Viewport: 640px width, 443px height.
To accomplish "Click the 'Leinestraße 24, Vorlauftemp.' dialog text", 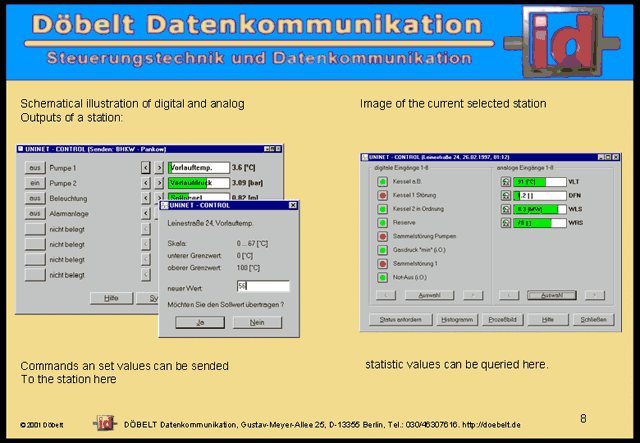I will click(211, 223).
